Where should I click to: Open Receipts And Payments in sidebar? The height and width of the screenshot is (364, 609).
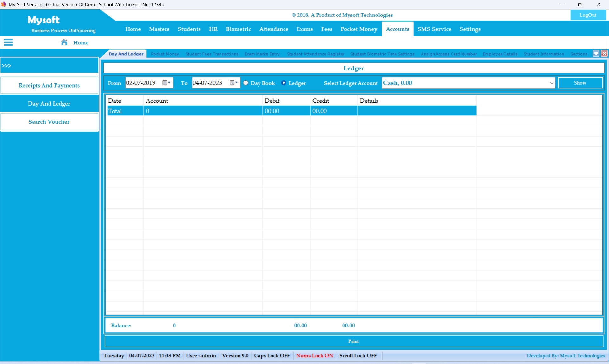49,85
